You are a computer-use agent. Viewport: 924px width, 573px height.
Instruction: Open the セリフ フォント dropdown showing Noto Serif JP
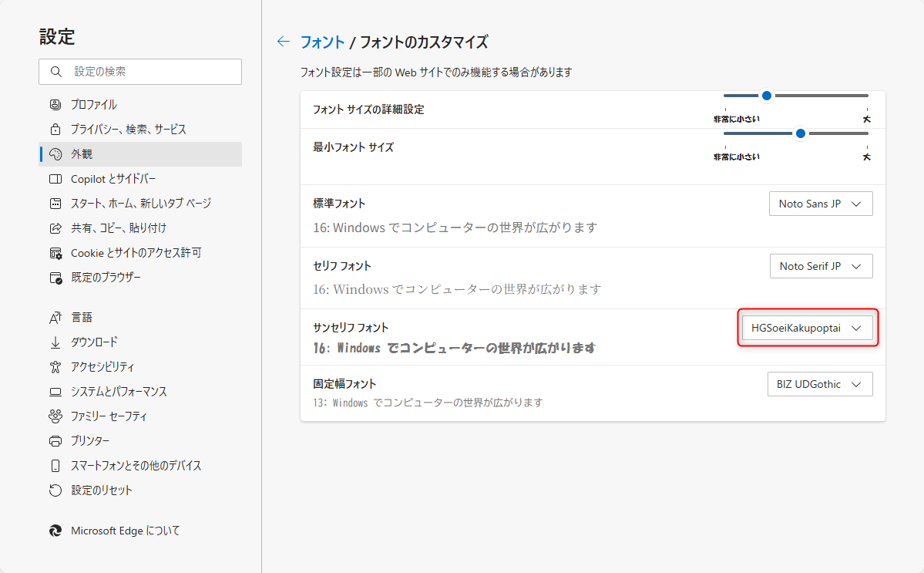(x=821, y=266)
